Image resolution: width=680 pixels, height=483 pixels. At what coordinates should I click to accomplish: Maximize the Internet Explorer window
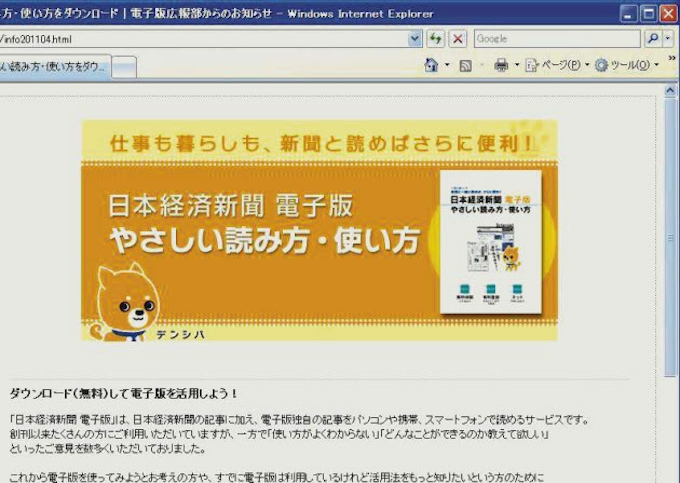(x=648, y=13)
